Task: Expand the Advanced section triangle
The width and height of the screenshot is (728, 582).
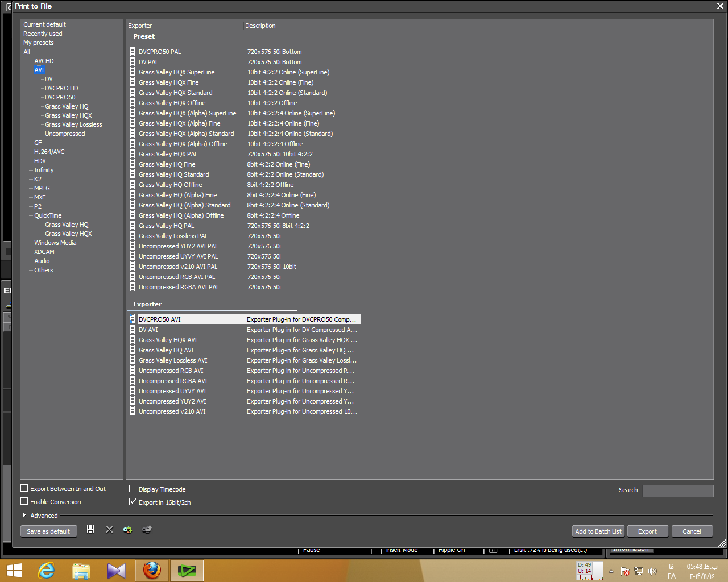Action: [x=24, y=515]
